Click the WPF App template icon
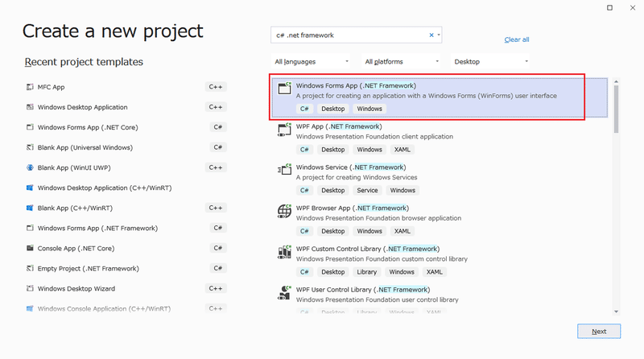644x359 pixels. (x=283, y=130)
